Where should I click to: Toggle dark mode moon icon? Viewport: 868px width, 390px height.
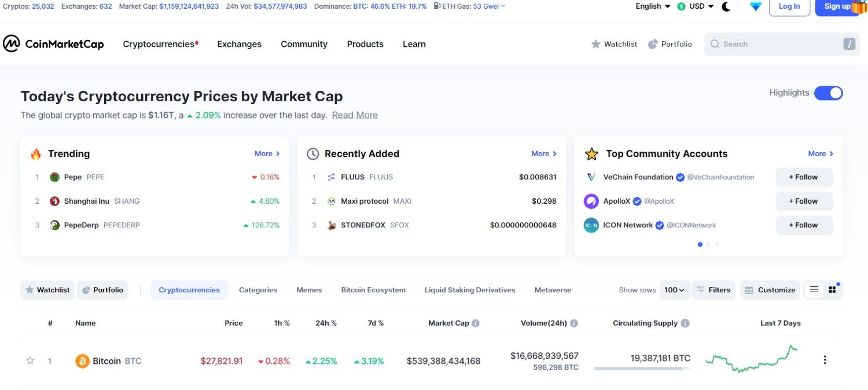[x=727, y=6]
